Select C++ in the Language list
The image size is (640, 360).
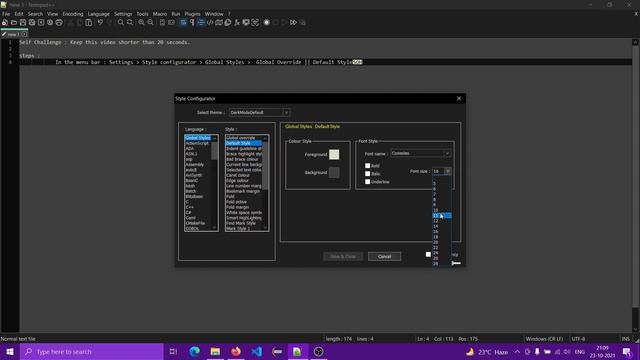click(198, 207)
